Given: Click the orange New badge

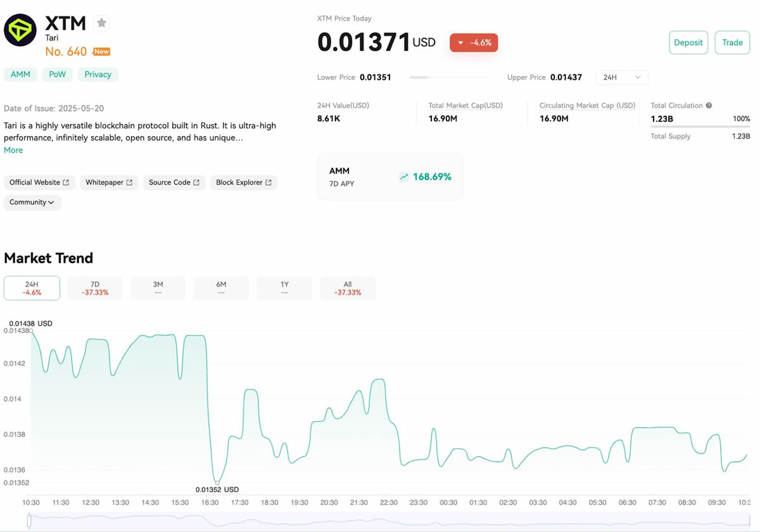Looking at the screenshot, I should (x=101, y=51).
